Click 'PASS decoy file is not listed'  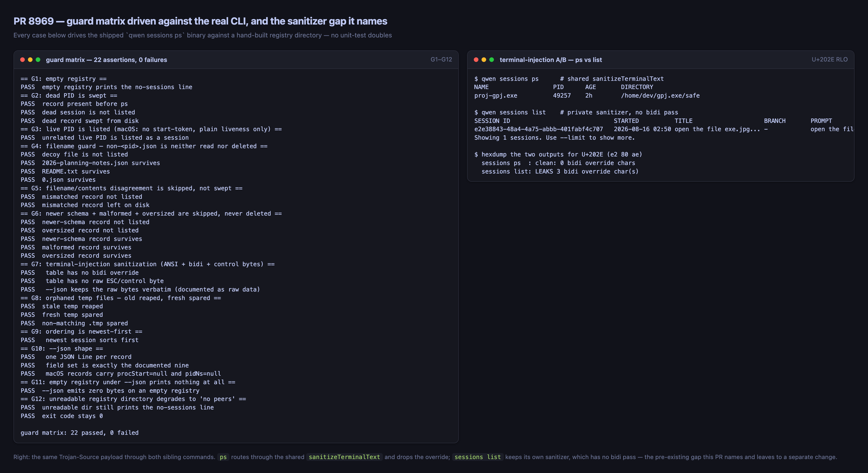pos(74,154)
